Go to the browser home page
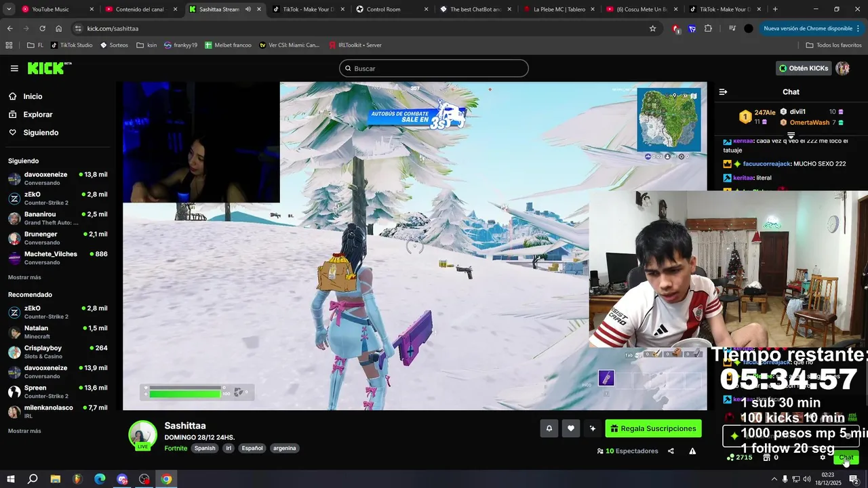This screenshot has width=868, height=488. (59, 28)
